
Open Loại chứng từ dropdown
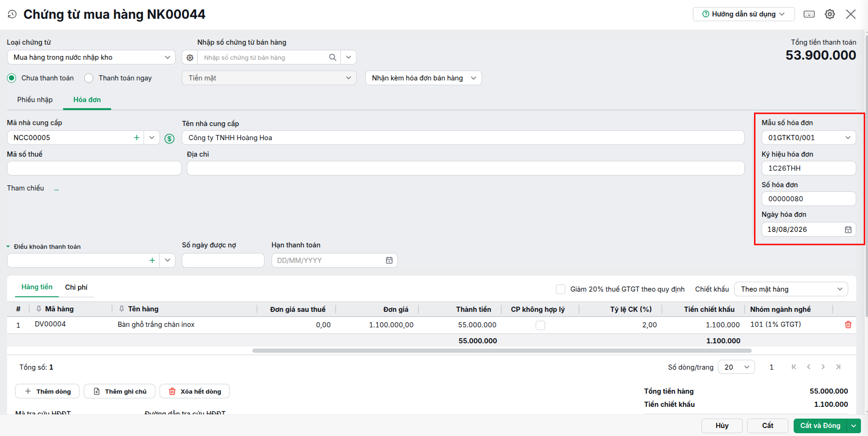[x=91, y=57]
